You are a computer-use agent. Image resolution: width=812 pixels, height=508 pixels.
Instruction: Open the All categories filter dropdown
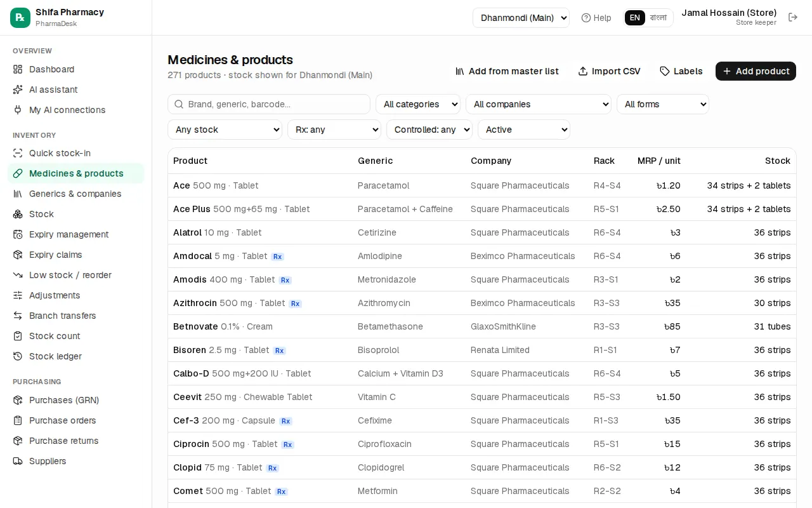418,104
